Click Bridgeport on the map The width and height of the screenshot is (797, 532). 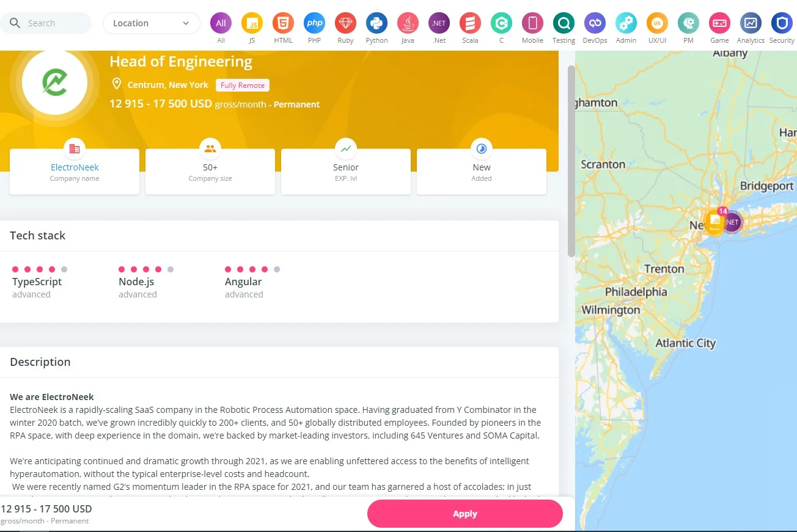767,186
